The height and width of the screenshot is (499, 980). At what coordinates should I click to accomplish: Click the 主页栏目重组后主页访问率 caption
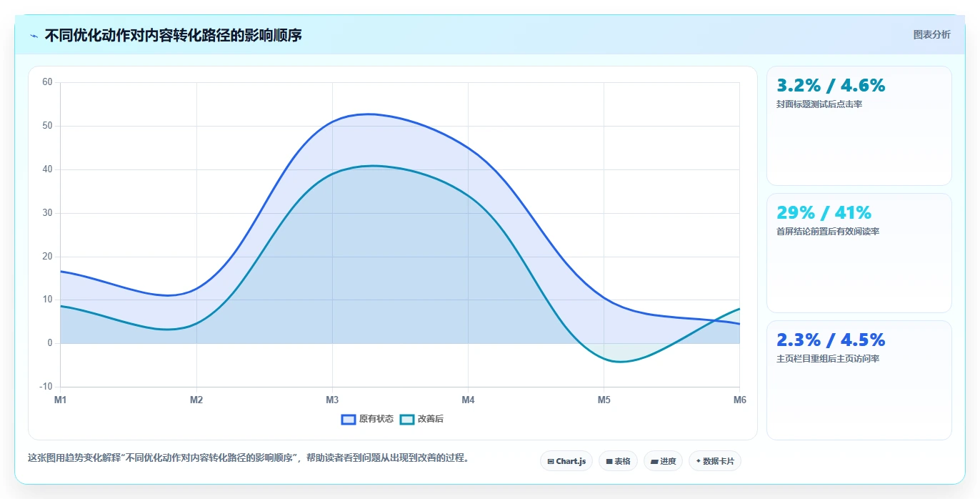click(828, 359)
